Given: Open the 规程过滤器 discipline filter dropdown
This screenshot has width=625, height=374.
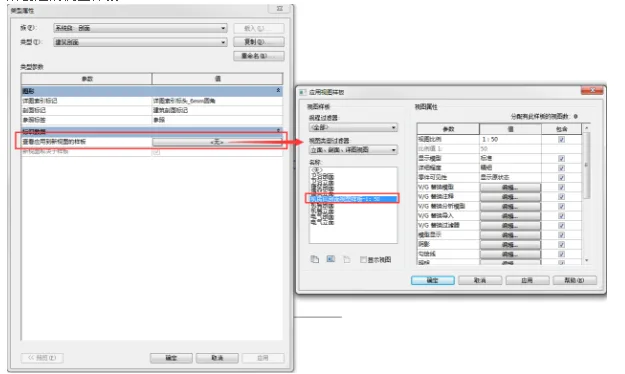Looking at the screenshot, I should (x=353, y=127).
